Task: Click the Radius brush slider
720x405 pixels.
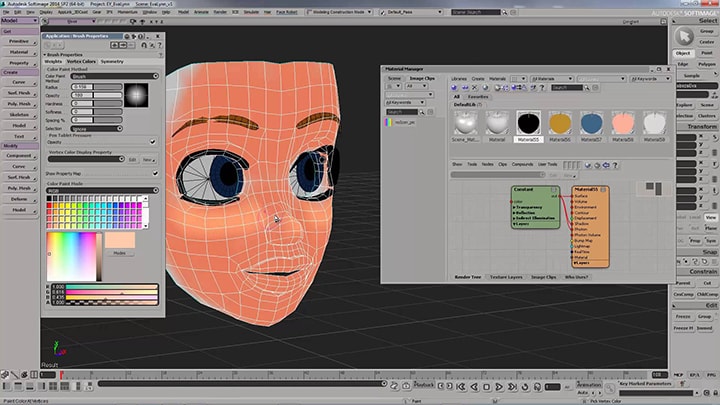Action: (96, 87)
